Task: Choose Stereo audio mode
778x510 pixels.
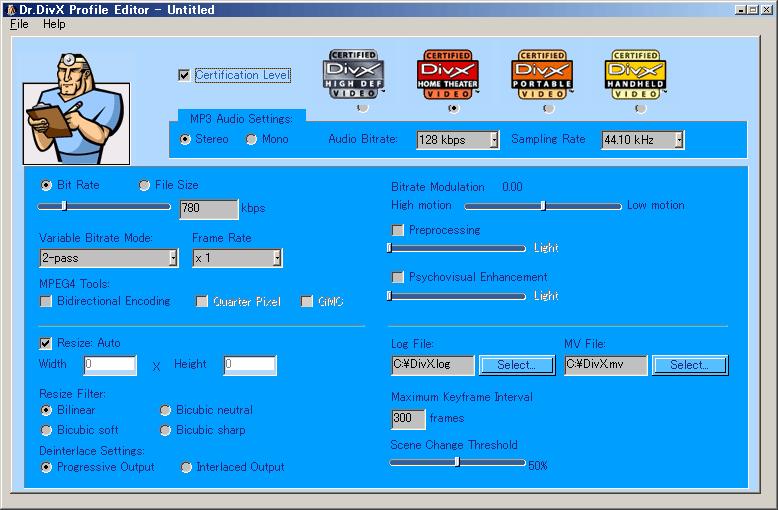Action: tap(185, 139)
